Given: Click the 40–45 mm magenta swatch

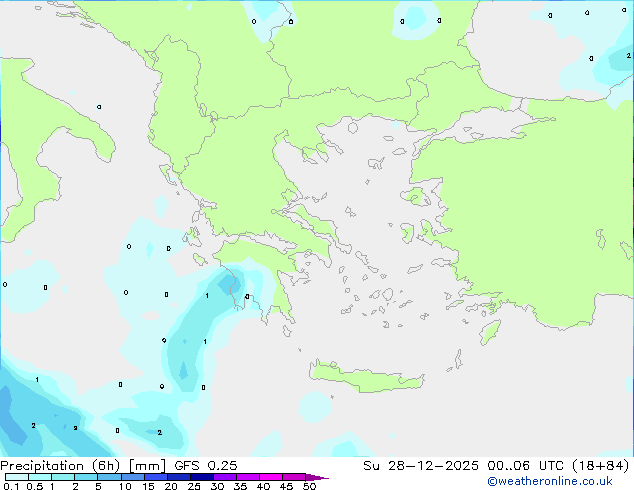Looking at the screenshot, I should click(271, 477).
